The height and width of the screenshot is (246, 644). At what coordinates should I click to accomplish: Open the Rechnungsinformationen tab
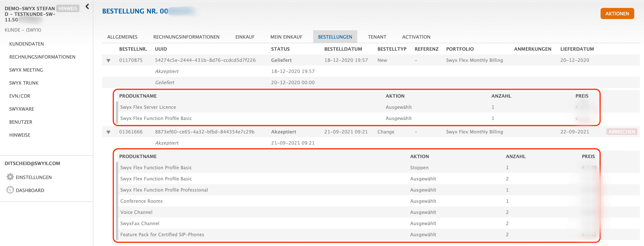(x=186, y=37)
